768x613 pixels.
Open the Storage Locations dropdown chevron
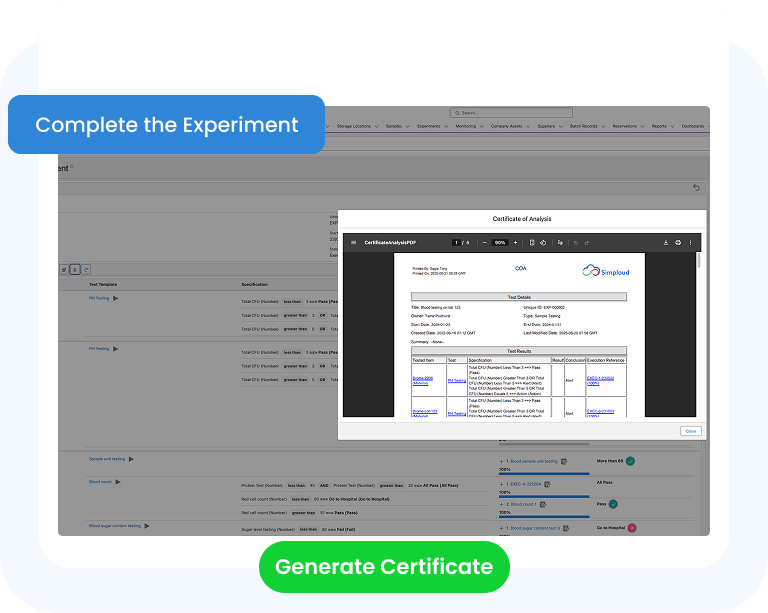coord(377,126)
